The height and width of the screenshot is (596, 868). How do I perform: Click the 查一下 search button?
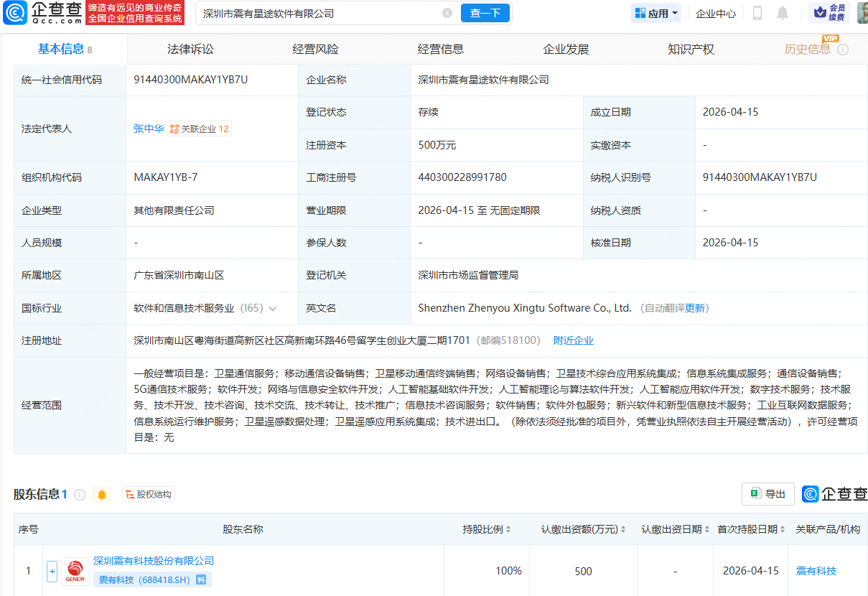tap(485, 13)
